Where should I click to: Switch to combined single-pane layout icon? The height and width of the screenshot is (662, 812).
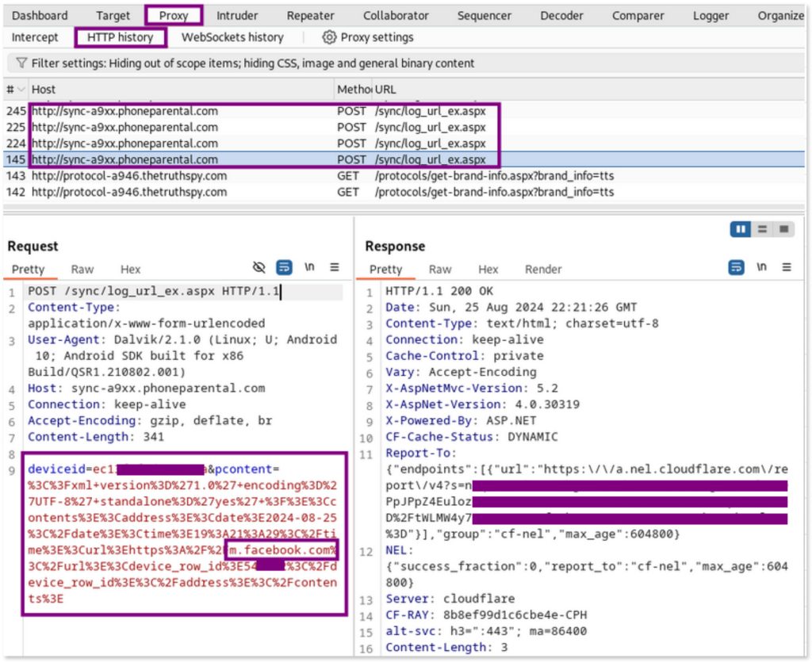[x=783, y=229]
